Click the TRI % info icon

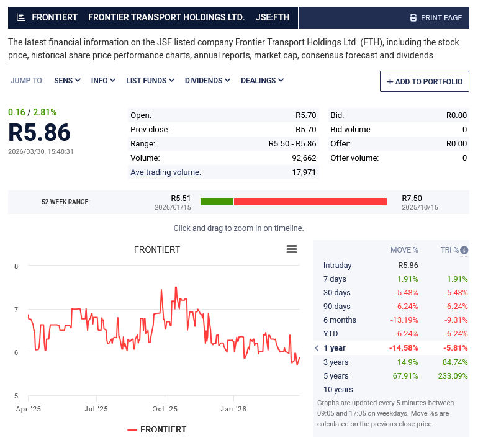[464, 250]
